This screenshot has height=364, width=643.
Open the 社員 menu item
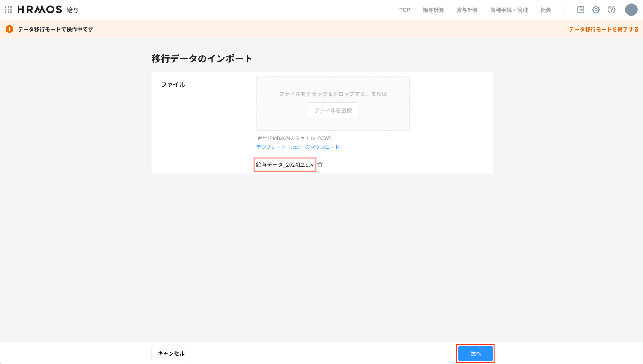545,10
